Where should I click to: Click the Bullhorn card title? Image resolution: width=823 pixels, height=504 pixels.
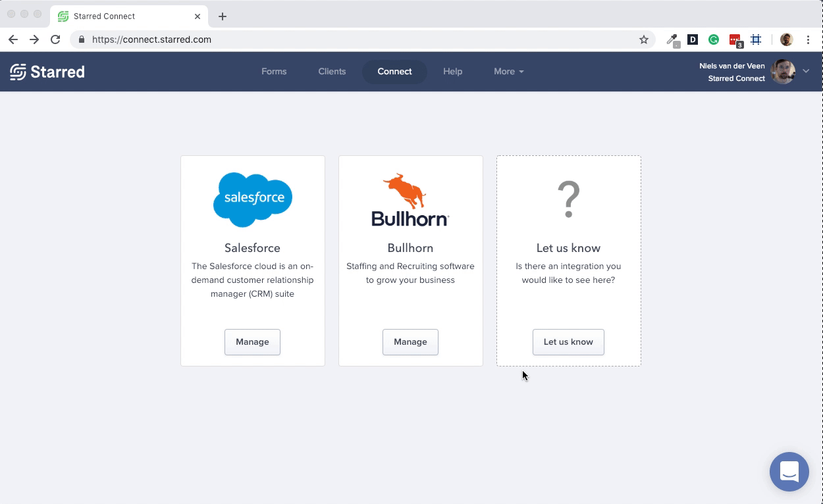410,248
